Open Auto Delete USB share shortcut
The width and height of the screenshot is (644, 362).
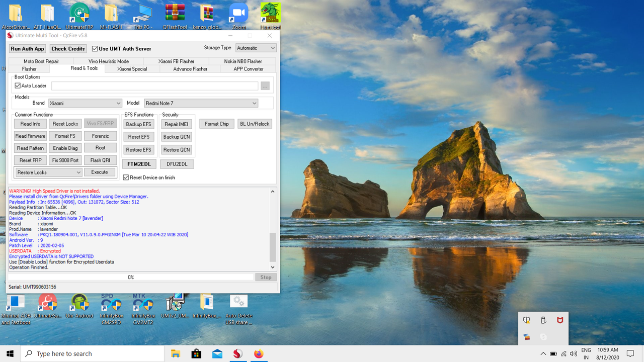tap(239, 309)
